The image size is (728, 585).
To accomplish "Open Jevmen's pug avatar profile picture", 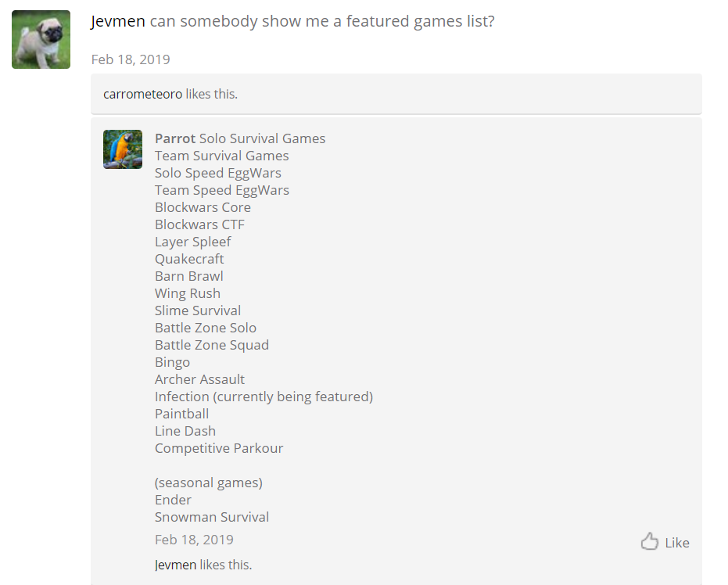I will tap(41, 39).
